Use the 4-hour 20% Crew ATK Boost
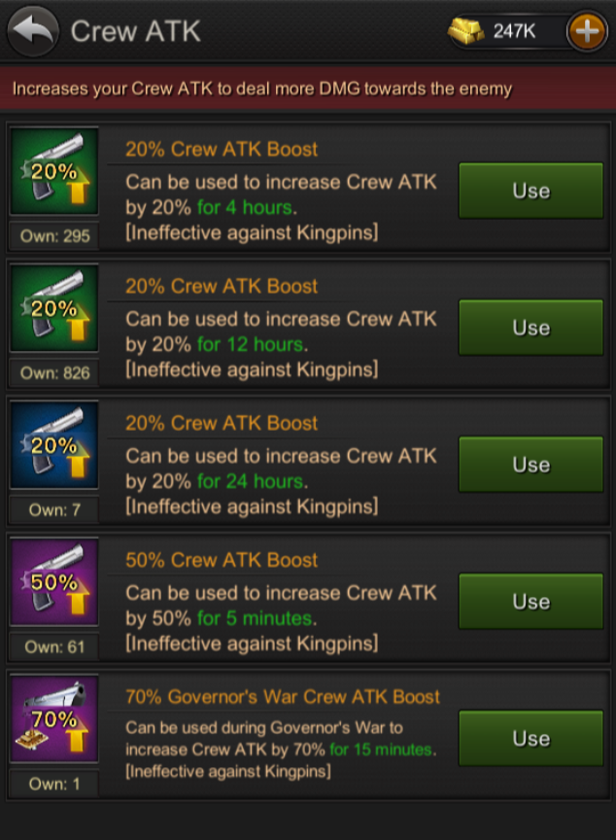616x840 pixels. [530, 192]
